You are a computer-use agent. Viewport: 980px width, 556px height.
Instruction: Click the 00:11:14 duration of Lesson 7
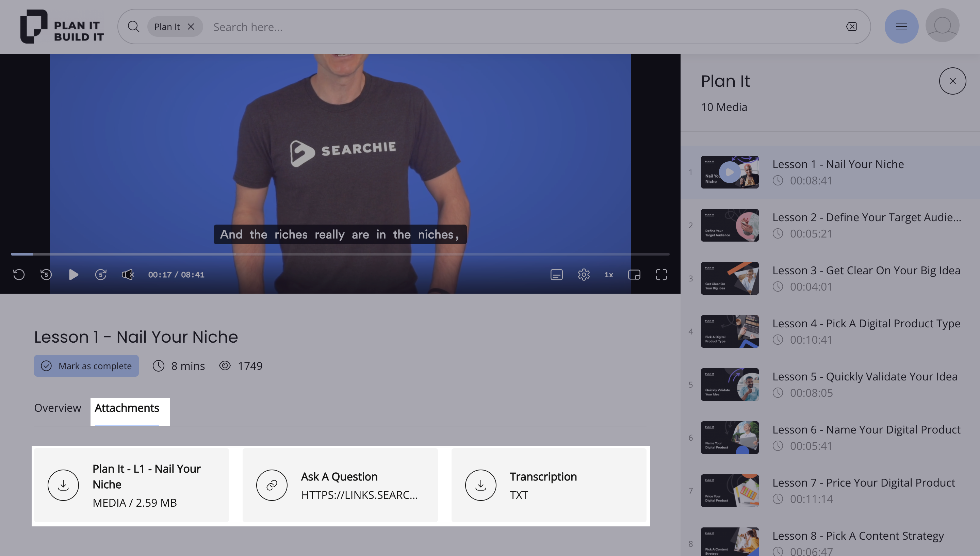(x=811, y=499)
